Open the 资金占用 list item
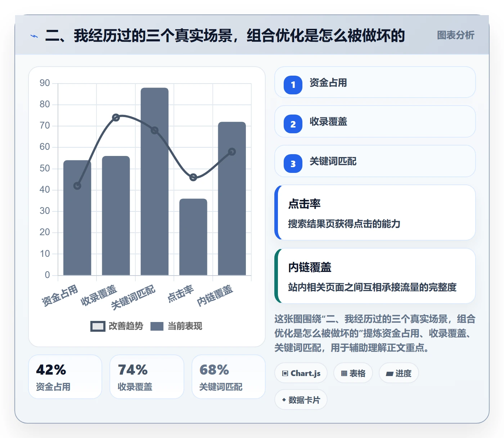This screenshot has height=438, width=504. click(x=375, y=82)
